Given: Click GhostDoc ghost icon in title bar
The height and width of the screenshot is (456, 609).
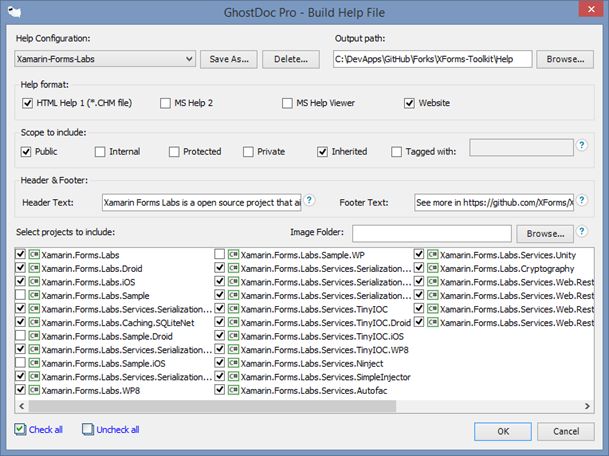Looking at the screenshot, I should (x=12, y=11).
